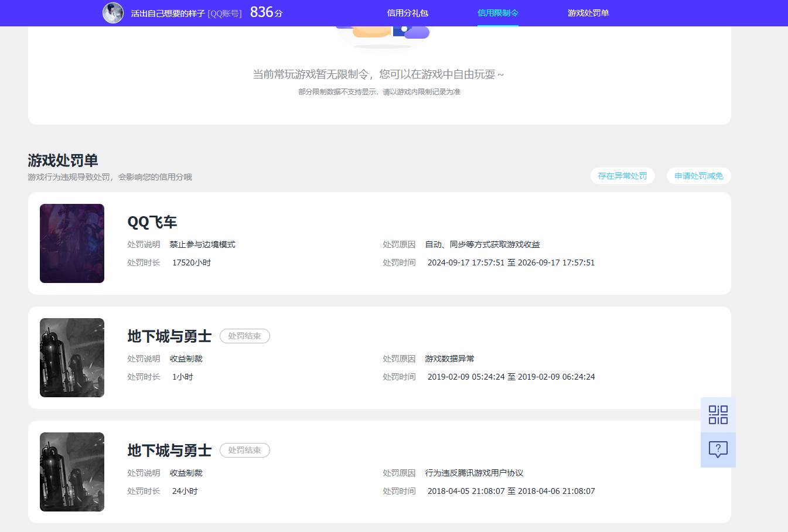Click the 处罚结束 badge on the 2019 penalty
Image resolution: width=788 pixels, height=532 pixels.
pos(244,336)
